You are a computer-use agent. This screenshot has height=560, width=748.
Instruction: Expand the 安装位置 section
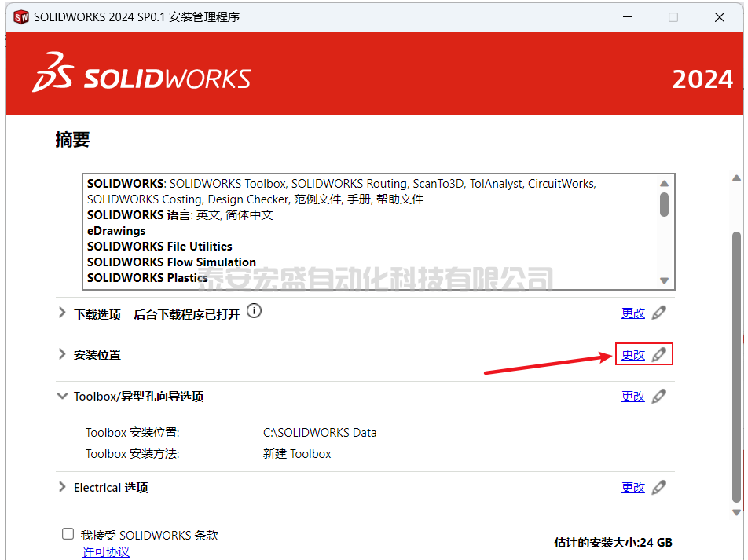coord(62,355)
